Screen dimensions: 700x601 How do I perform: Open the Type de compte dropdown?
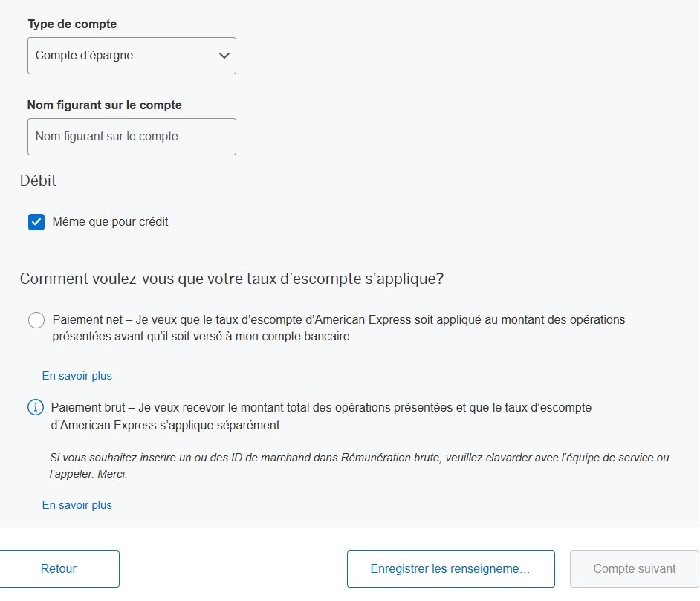tap(132, 56)
